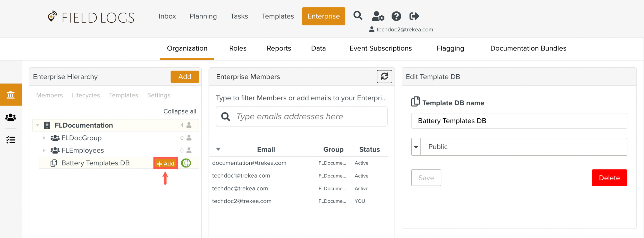This screenshot has height=238, width=644.
Task: Switch to the Roles tab
Action: tap(238, 48)
